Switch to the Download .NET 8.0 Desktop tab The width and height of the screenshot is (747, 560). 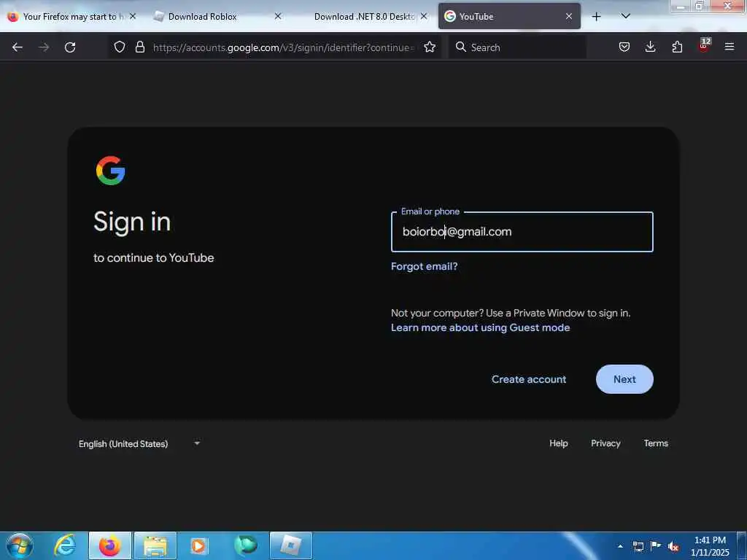point(365,17)
